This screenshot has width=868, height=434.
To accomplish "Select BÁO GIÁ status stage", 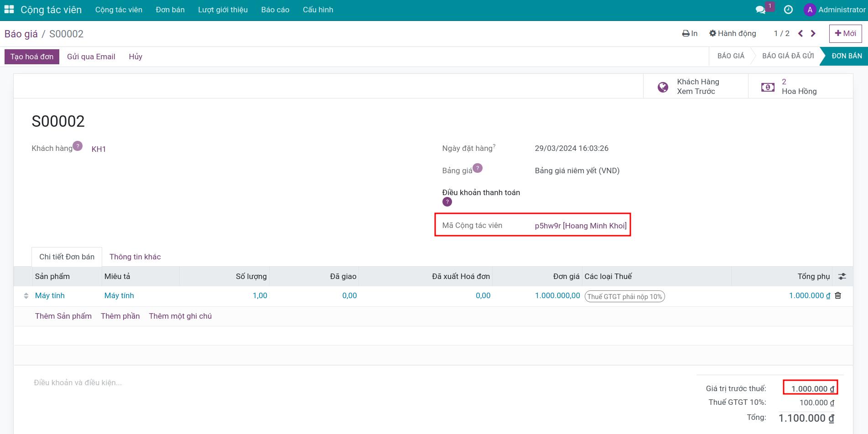I will pos(731,56).
